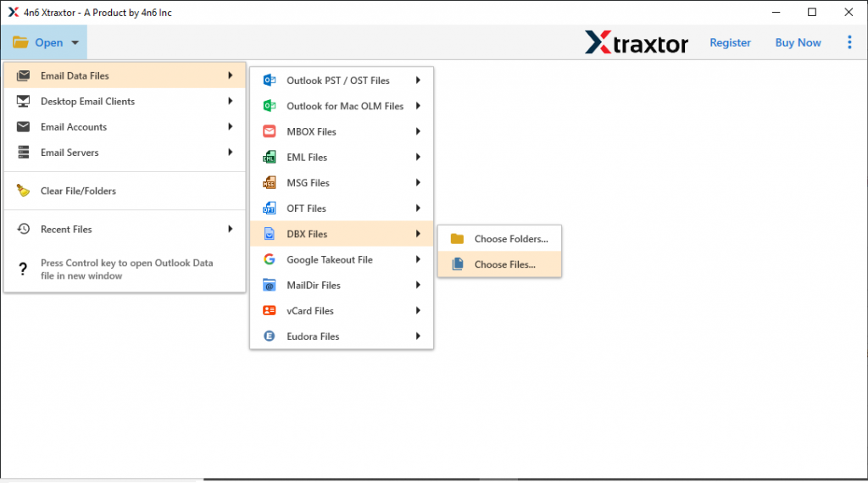Click the Google Takeout G icon

click(269, 259)
